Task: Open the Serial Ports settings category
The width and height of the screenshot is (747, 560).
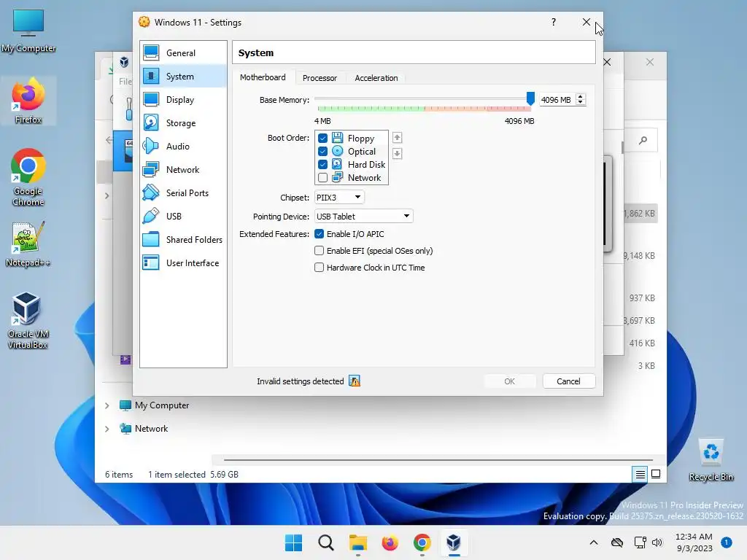Action: click(183, 192)
